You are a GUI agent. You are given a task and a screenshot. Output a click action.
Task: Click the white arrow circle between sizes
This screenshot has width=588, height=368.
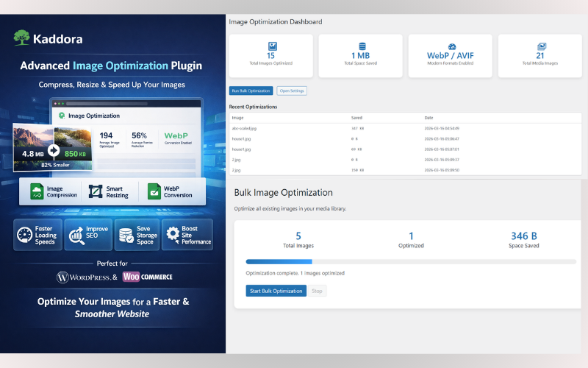point(54,151)
